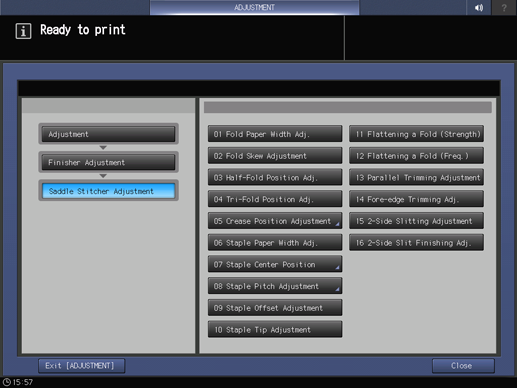Expand 08 Staple Pitch Adjustment submenu
The width and height of the screenshot is (517, 388).
pos(275,286)
